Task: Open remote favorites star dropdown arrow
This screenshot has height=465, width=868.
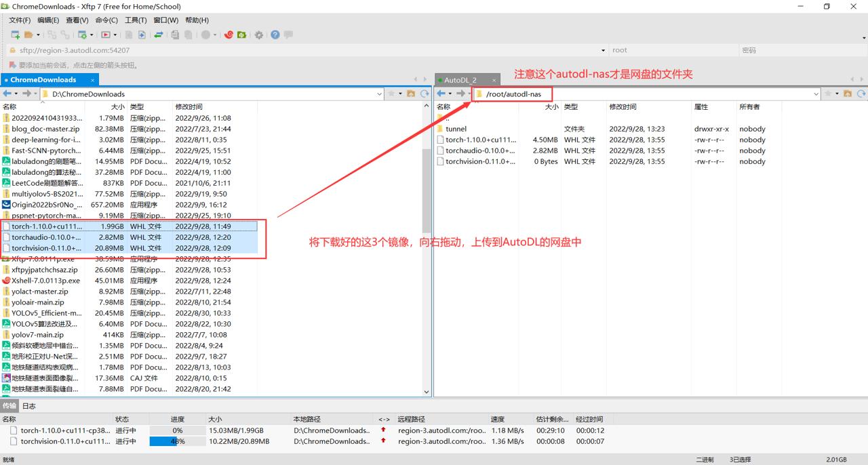Action: click(x=837, y=94)
